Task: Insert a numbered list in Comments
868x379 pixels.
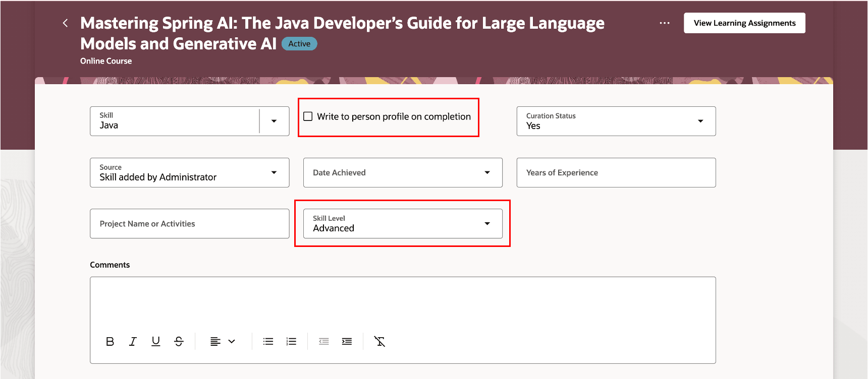Action: coord(291,342)
